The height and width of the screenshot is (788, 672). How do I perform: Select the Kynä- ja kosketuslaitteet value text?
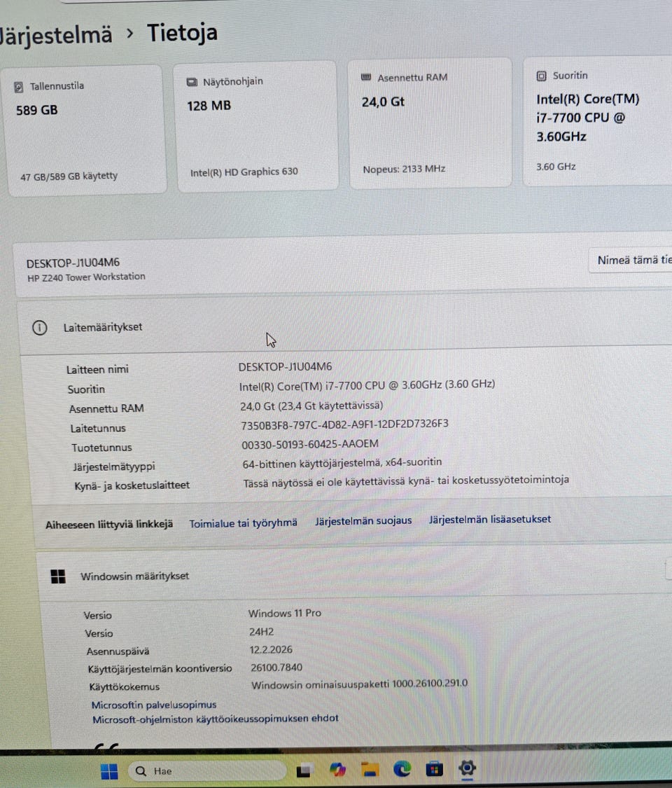pyautogui.click(x=406, y=481)
